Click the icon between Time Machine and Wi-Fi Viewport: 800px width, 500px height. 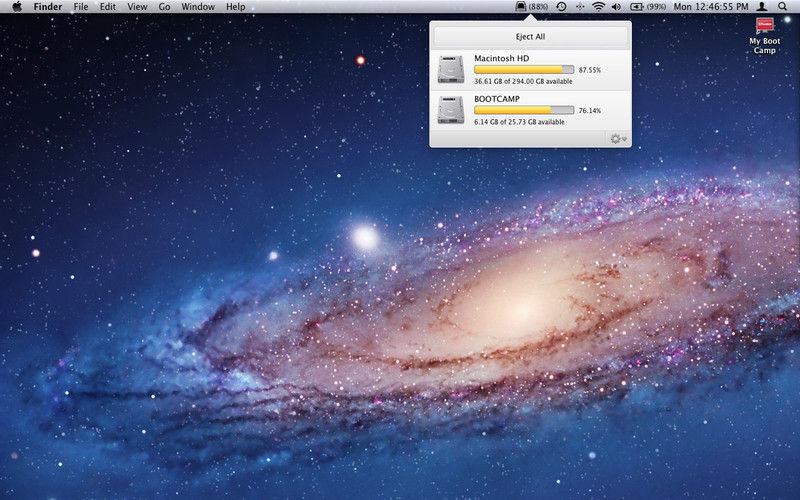pos(580,7)
